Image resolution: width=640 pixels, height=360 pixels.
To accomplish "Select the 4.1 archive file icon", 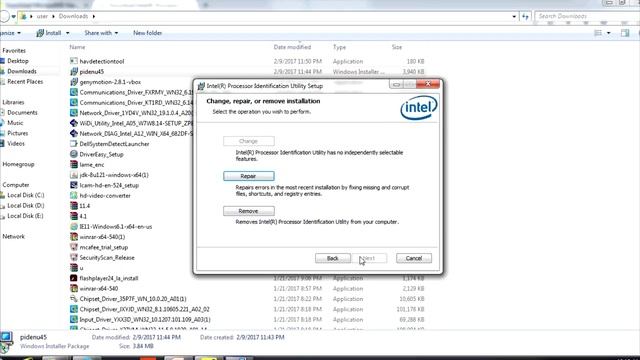I will (x=74, y=216).
